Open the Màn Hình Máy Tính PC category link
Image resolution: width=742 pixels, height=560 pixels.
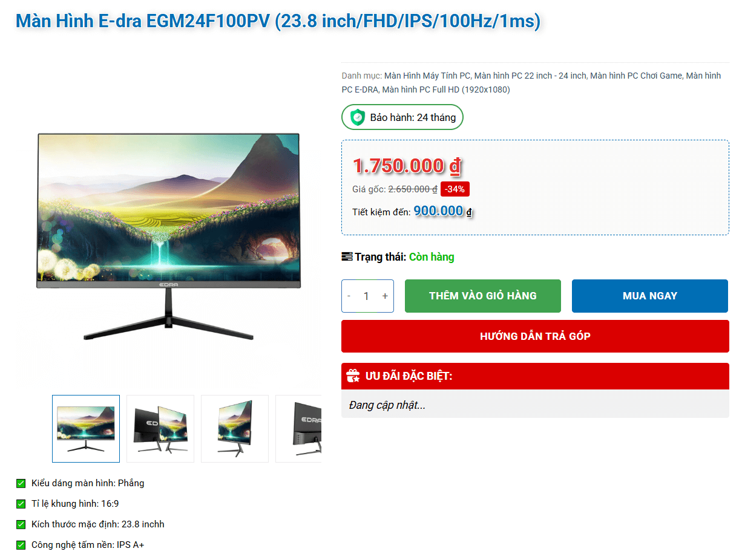click(x=427, y=76)
